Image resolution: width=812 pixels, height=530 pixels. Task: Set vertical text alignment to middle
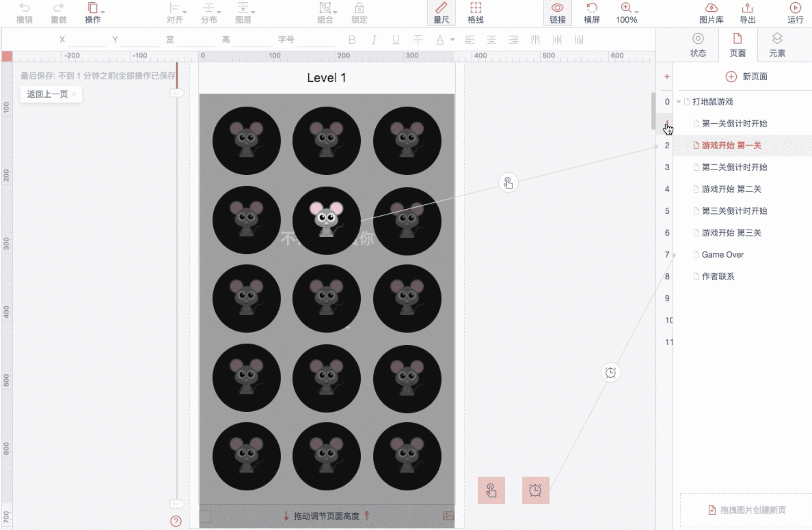[557, 40]
